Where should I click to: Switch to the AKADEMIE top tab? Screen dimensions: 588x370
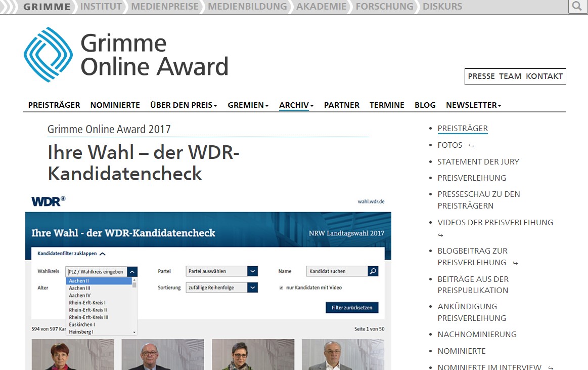tap(322, 7)
